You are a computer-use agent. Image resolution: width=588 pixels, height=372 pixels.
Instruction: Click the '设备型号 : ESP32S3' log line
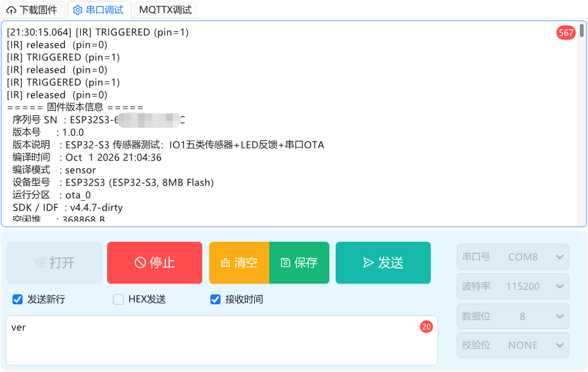(113, 183)
